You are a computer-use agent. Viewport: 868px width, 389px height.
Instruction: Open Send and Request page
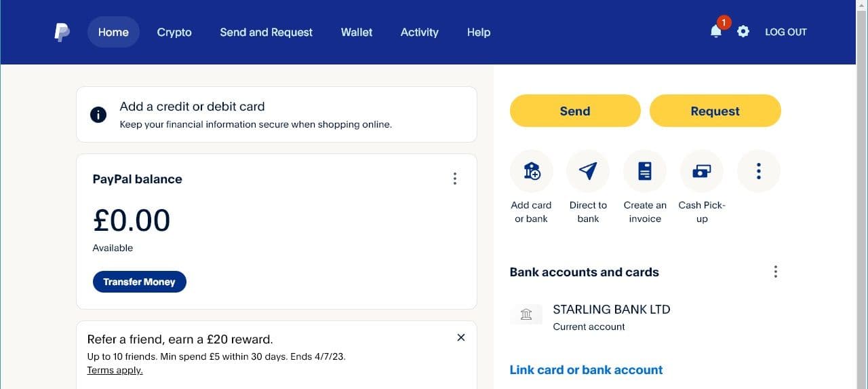267,32
